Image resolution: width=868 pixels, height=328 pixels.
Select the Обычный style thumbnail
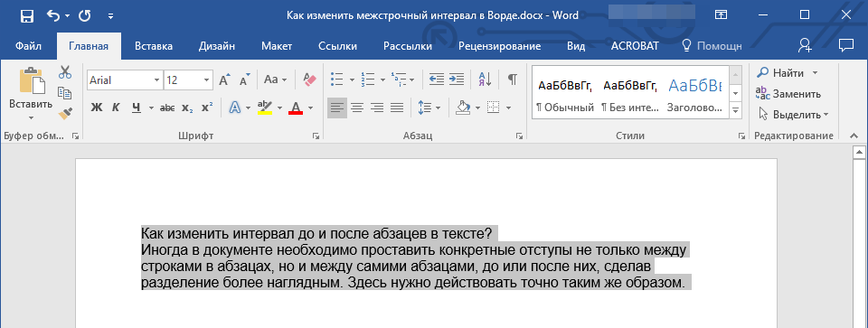pyautogui.click(x=565, y=92)
